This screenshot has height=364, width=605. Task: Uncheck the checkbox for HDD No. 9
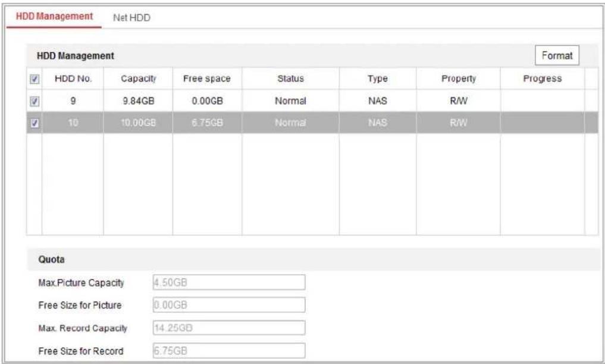coord(35,102)
